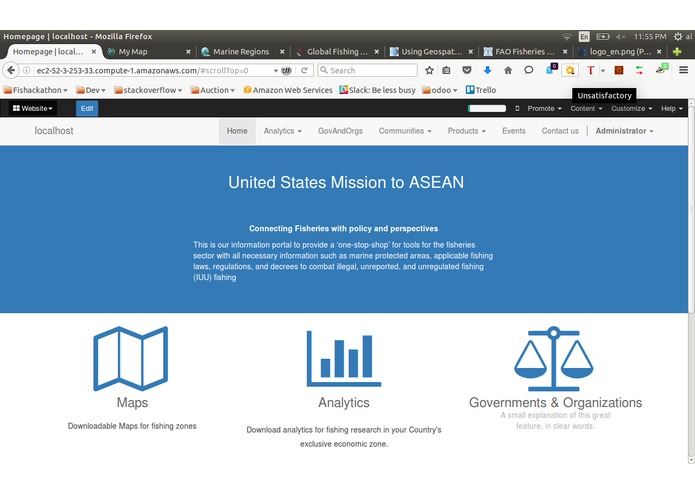695x494 pixels.
Task: Open the Contact us link
Action: [x=560, y=131]
